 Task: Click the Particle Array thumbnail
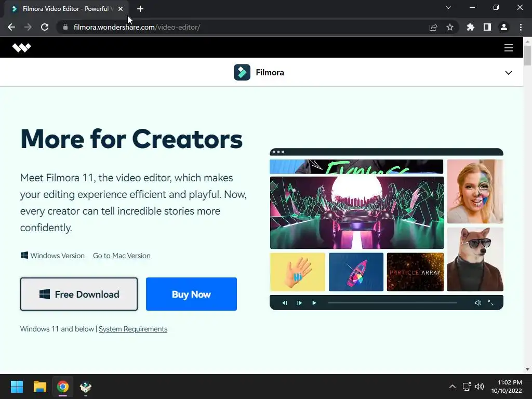415,272
